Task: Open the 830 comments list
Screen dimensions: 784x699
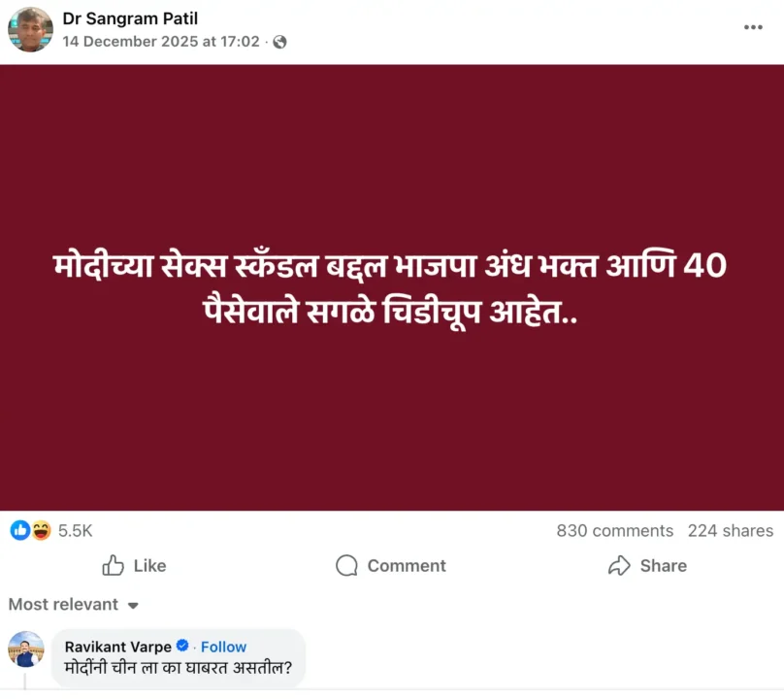Action: tap(614, 530)
